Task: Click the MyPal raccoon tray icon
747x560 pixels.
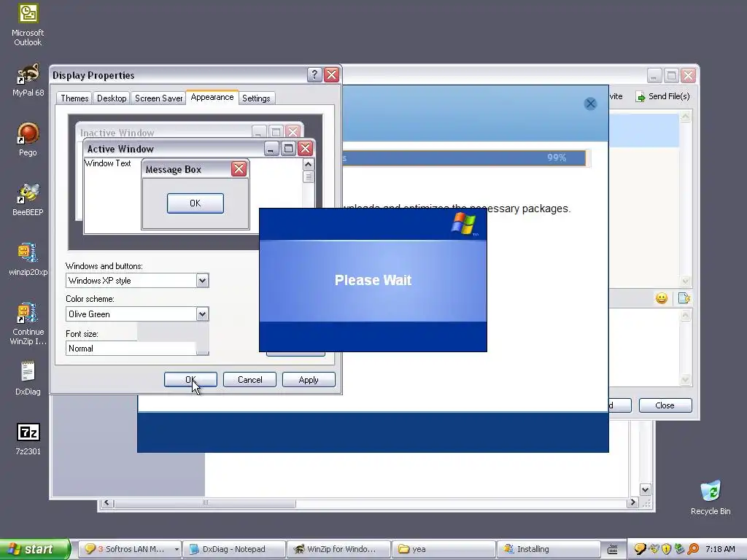Action: click(654, 549)
